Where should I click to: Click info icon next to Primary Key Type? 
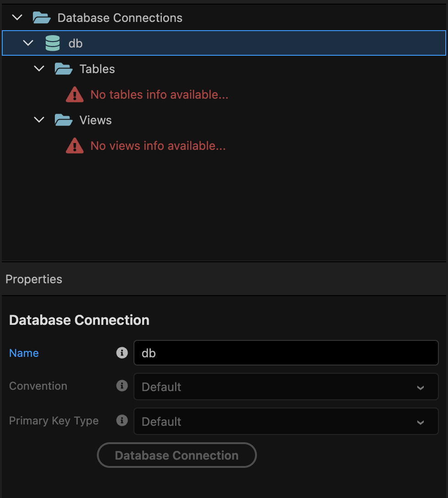point(122,420)
